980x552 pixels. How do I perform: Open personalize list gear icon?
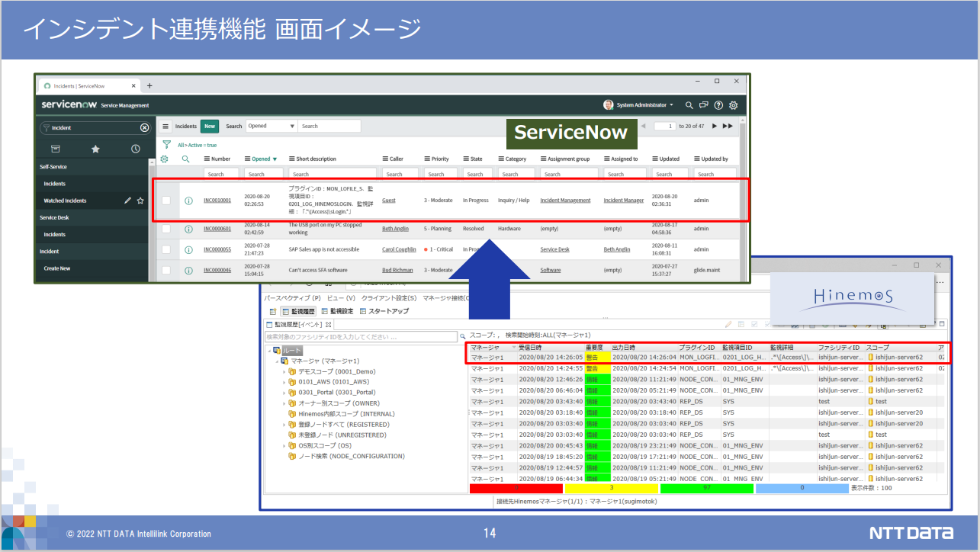click(x=164, y=159)
